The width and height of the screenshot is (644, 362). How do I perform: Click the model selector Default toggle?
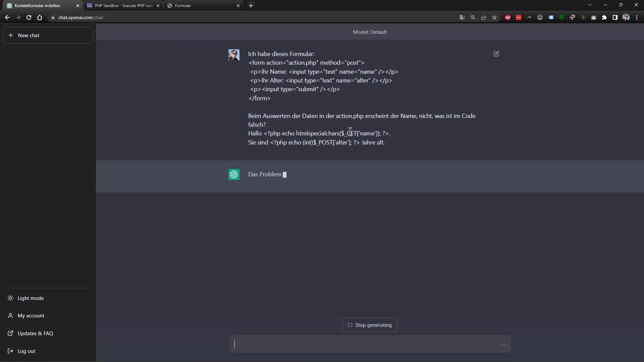pyautogui.click(x=370, y=32)
